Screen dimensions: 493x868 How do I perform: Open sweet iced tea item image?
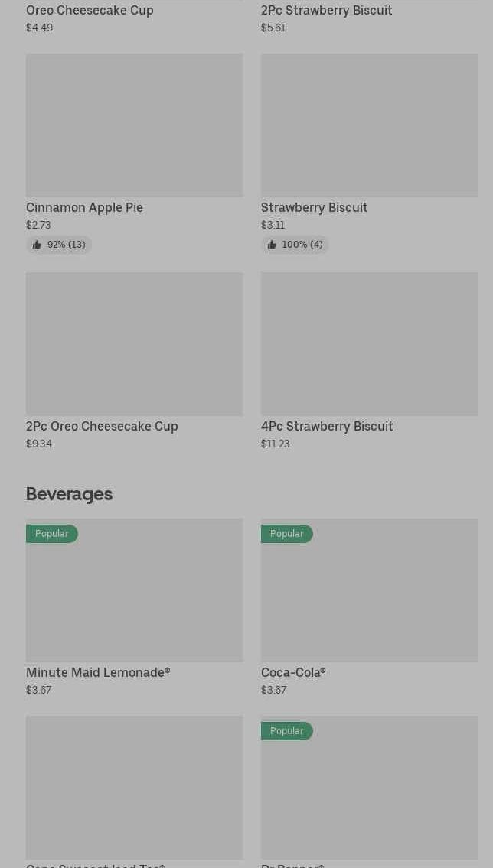134,788
